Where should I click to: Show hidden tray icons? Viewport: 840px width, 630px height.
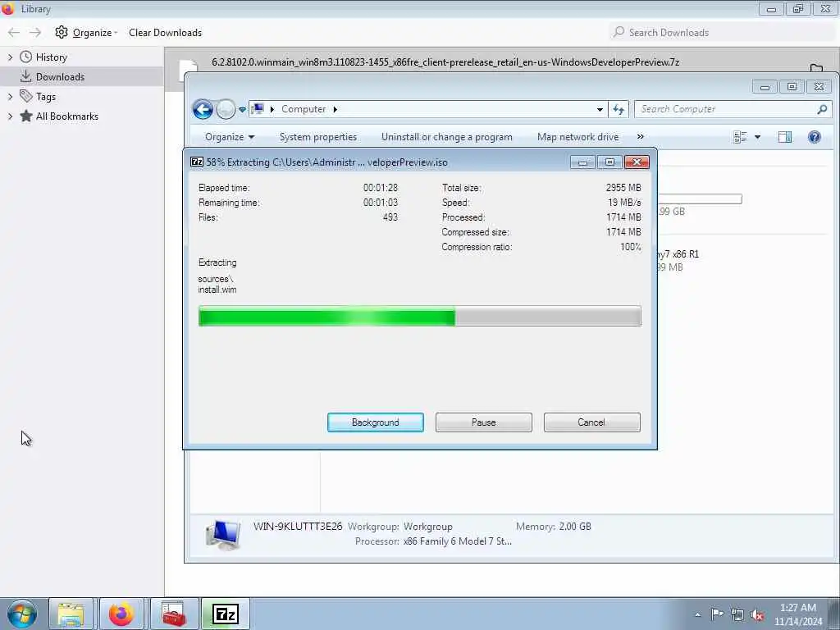click(697, 614)
